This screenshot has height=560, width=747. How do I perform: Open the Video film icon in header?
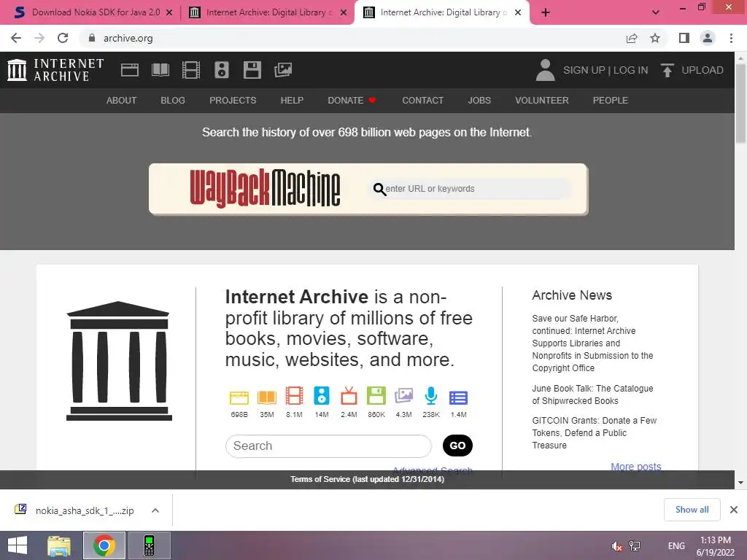pyautogui.click(x=191, y=70)
